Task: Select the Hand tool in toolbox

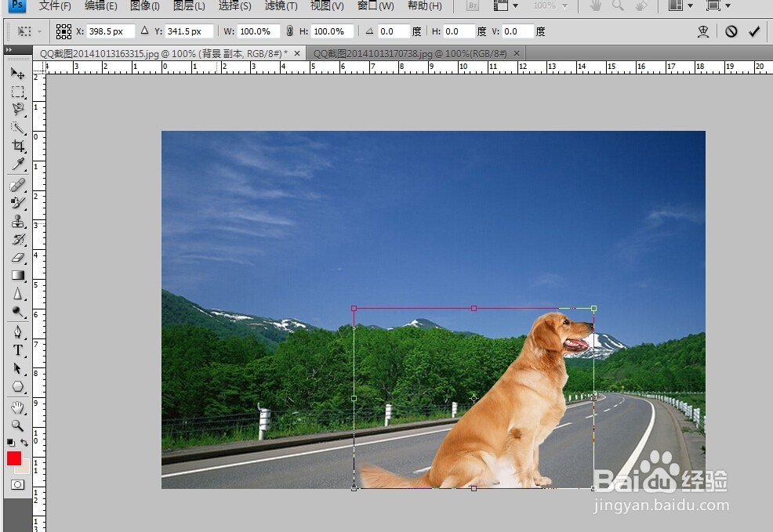Action: click(18, 407)
